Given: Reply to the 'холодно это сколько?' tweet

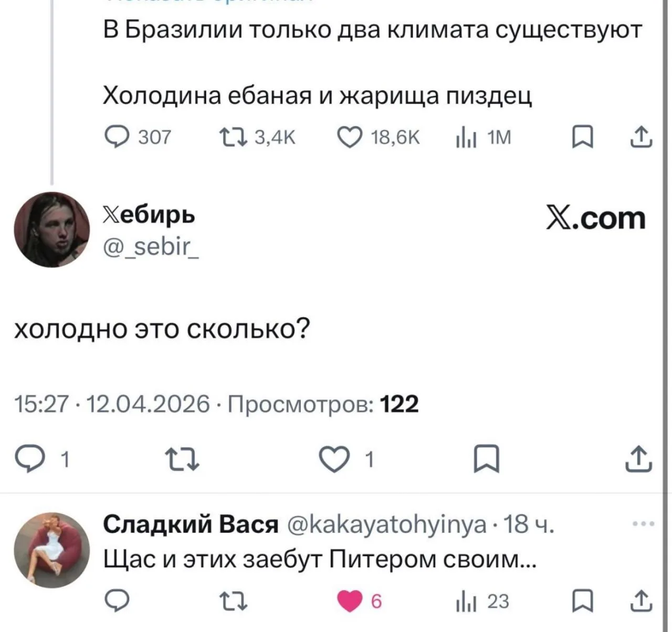Looking at the screenshot, I should click(x=33, y=459).
